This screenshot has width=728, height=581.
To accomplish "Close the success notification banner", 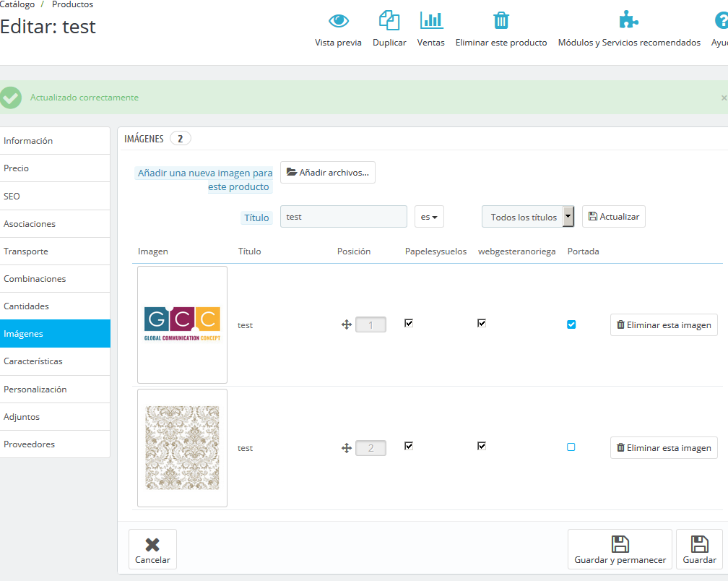I will coord(724,98).
